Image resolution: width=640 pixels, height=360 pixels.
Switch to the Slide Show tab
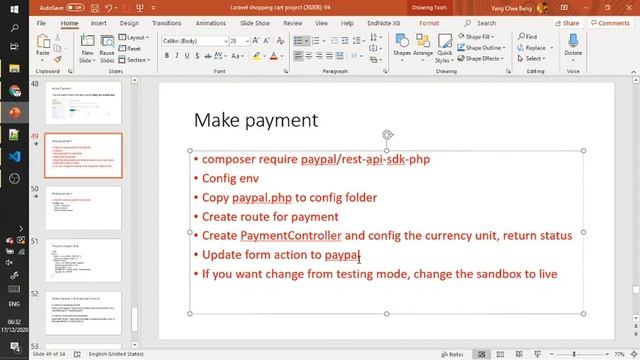[x=255, y=23]
